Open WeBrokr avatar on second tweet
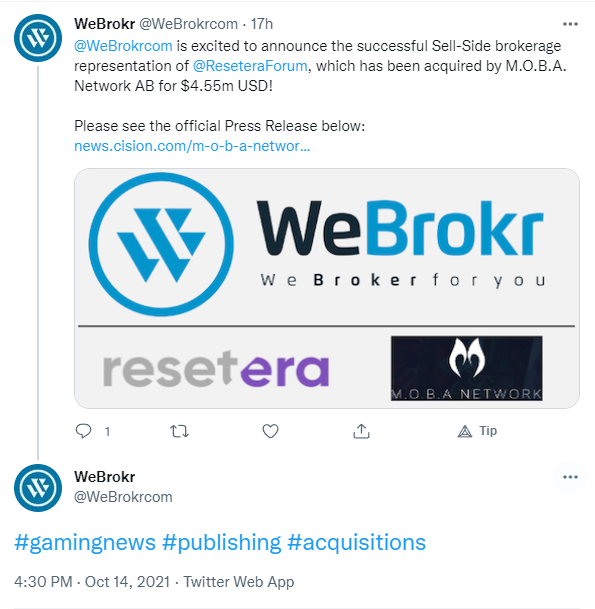Viewport: 595px width, 609px height. 38,487
